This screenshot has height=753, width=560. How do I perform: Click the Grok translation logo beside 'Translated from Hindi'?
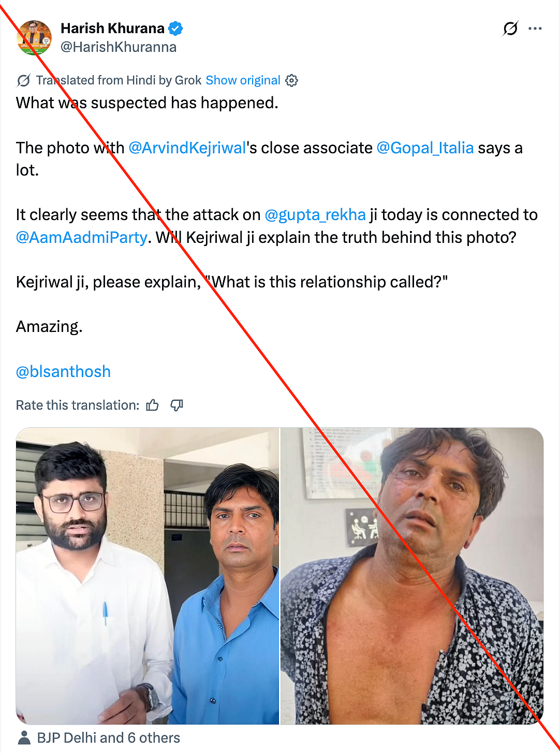point(24,80)
